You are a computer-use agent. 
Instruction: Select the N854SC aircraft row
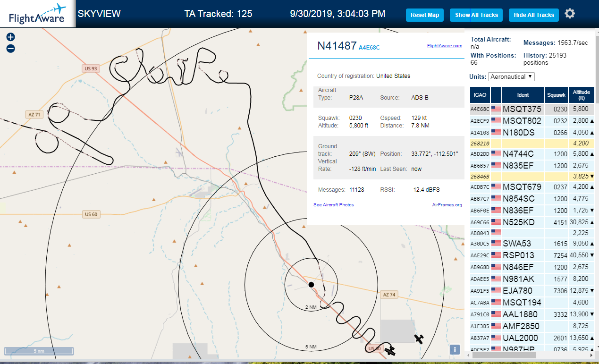(532, 199)
